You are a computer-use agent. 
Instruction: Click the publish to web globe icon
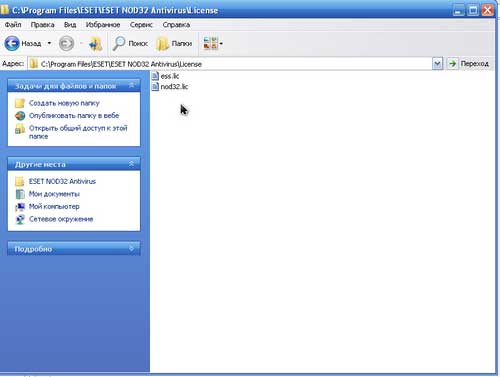tap(20, 116)
